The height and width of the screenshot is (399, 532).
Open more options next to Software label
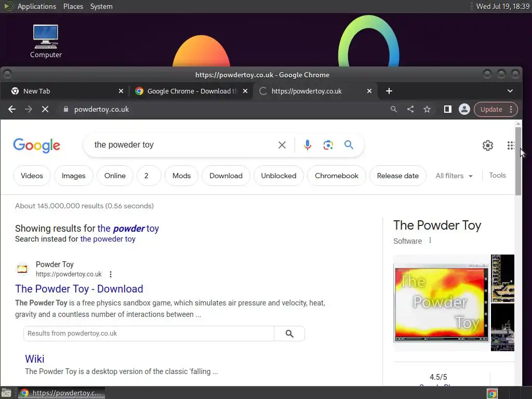click(430, 240)
